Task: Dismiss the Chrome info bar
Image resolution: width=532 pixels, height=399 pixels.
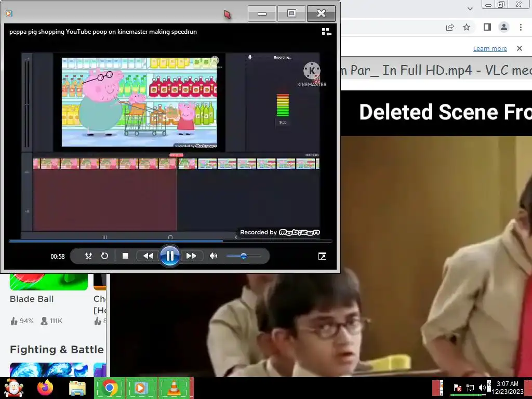Action: pyautogui.click(x=519, y=48)
